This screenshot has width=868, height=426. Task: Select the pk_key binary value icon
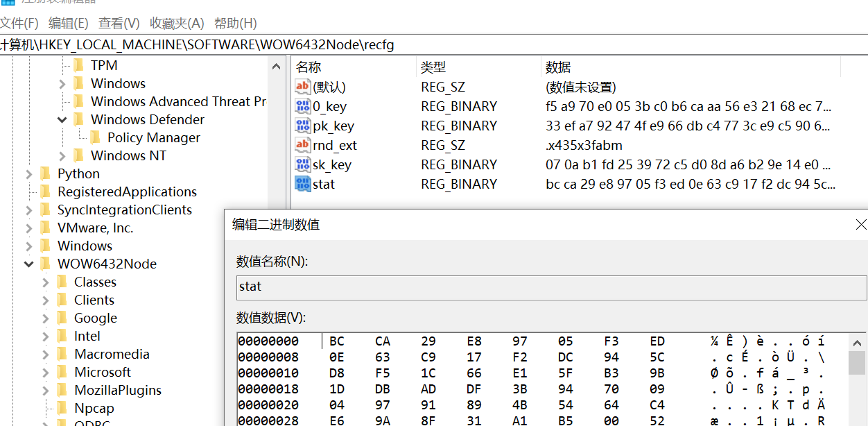[303, 126]
